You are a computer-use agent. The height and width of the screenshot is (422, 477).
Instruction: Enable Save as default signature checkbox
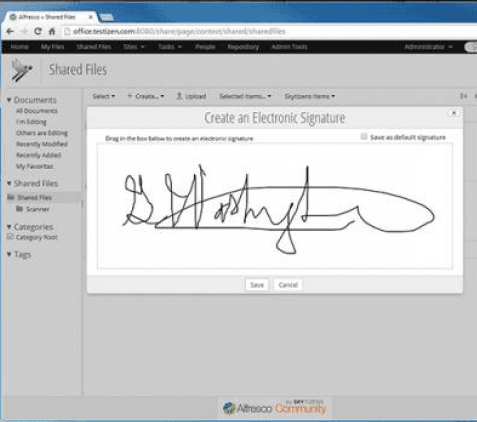coord(364,137)
